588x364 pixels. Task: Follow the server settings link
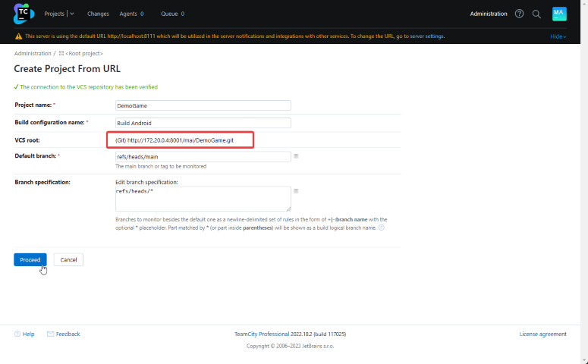click(427, 36)
